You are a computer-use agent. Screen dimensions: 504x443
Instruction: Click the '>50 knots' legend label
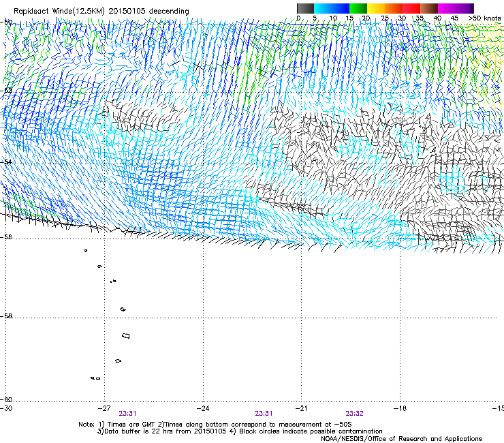tap(484, 18)
